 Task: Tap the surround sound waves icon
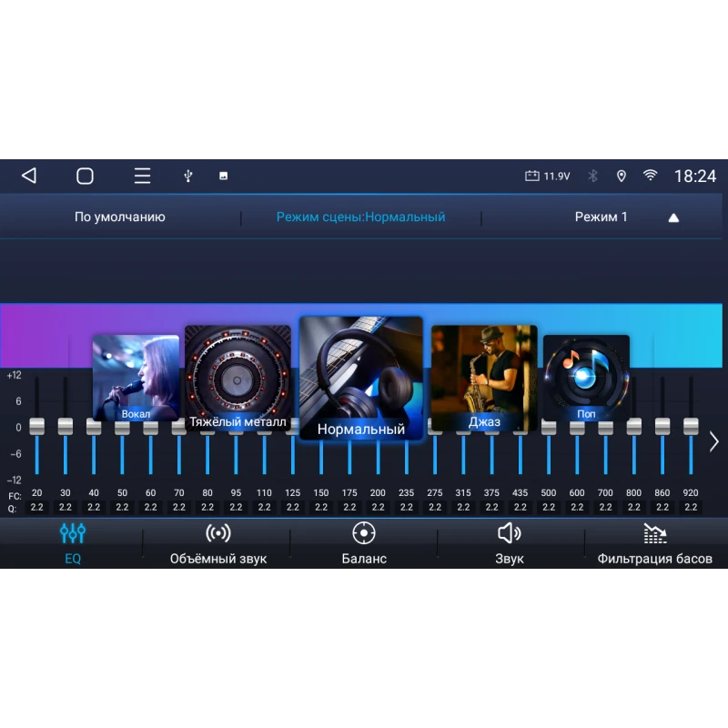point(218,533)
